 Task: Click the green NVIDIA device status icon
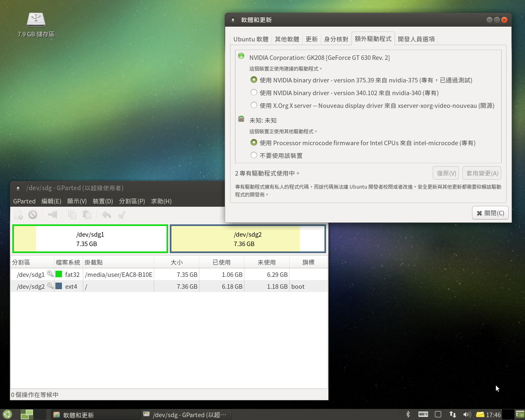point(241,56)
